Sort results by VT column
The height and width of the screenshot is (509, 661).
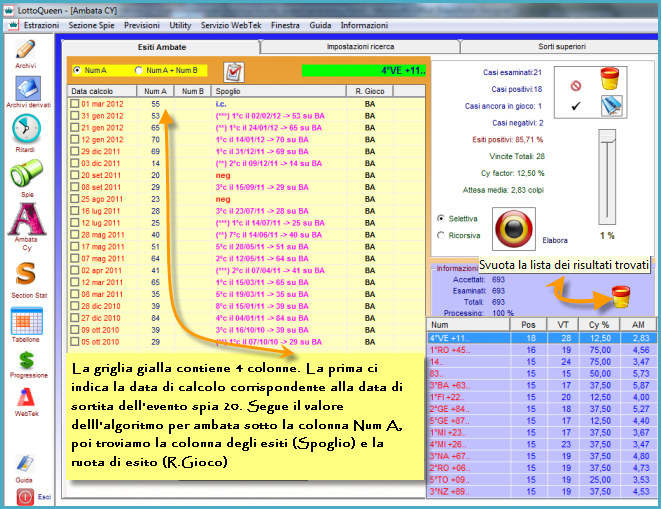pos(563,325)
